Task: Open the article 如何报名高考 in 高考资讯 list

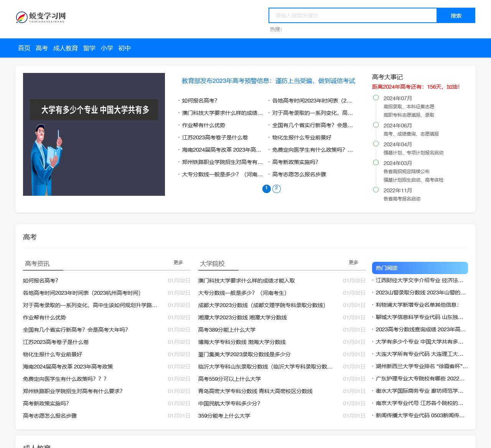Action: pyautogui.click(x=41, y=281)
